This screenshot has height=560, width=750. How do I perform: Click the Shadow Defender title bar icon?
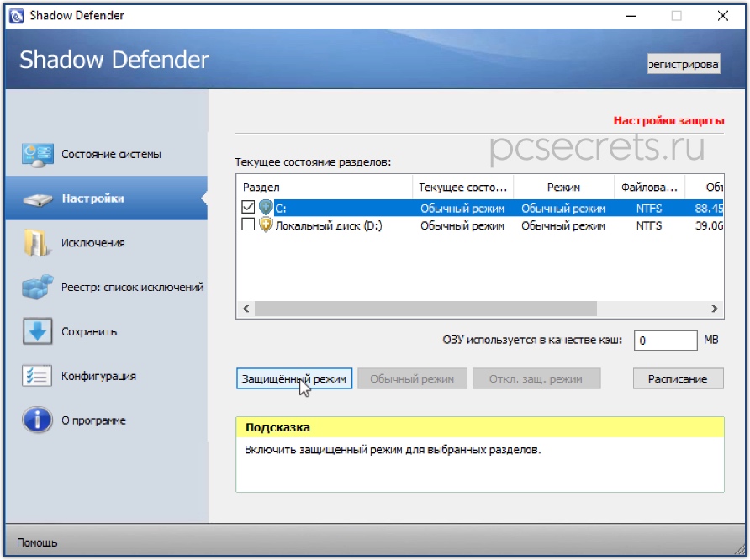[x=16, y=16]
